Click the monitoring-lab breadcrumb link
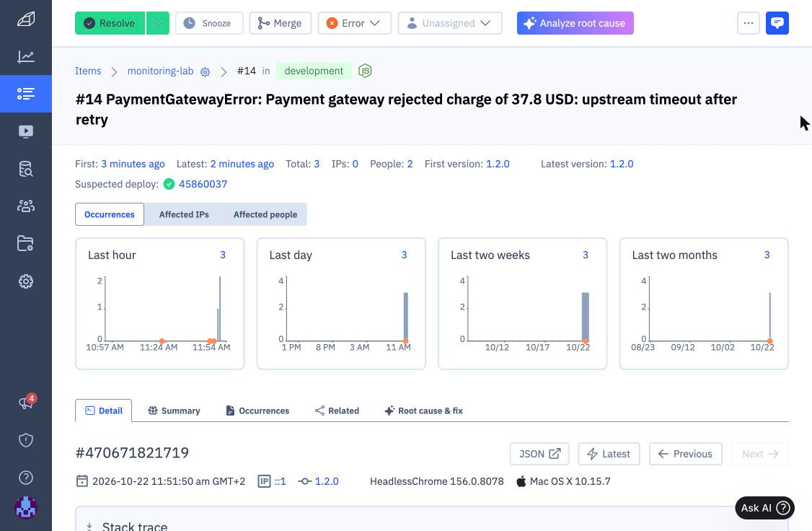The width and height of the screenshot is (812, 531). click(x=161, y=71)
